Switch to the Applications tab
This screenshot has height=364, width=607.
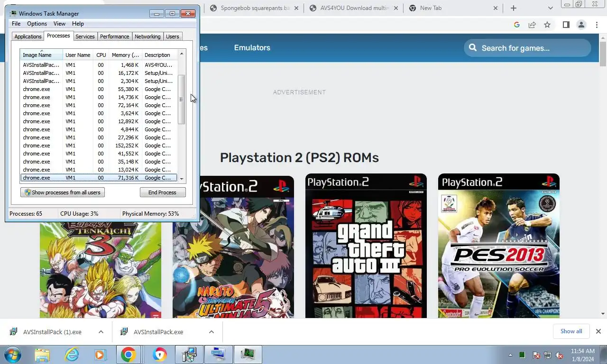[28, 36]
